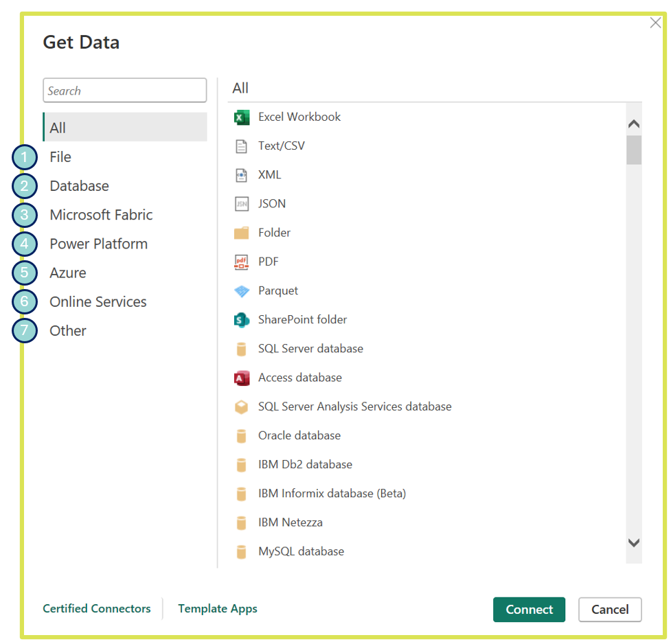Select the JSON label
The image size is (671, 644).
(272, 204)
